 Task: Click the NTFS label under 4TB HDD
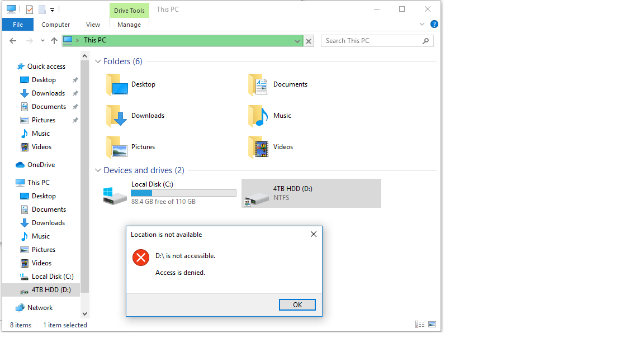[281, 197]
